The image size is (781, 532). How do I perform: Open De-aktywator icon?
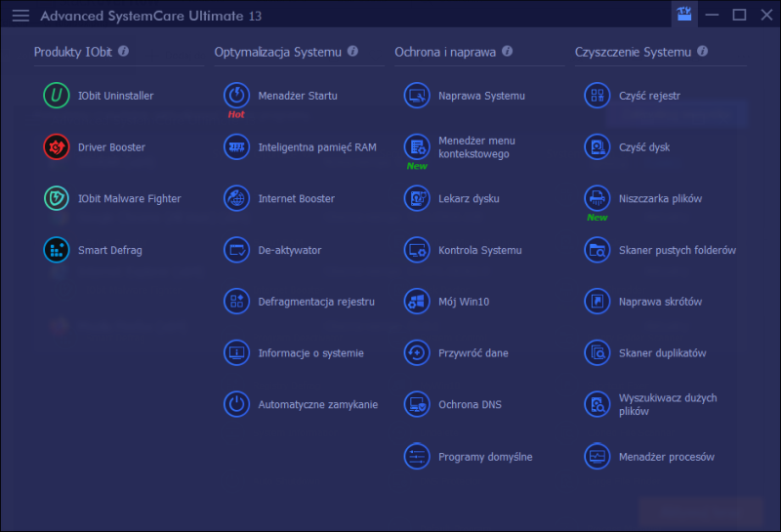pos(236,250)
